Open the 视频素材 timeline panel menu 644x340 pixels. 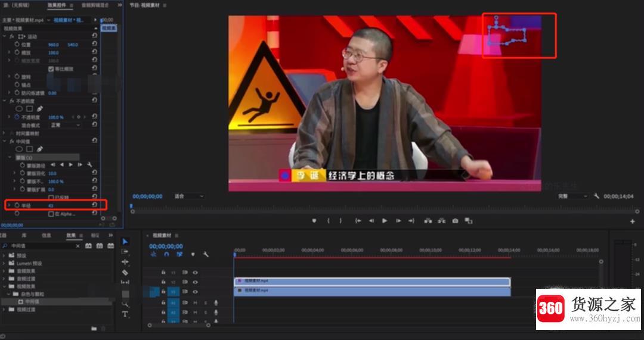click(177, 236)
